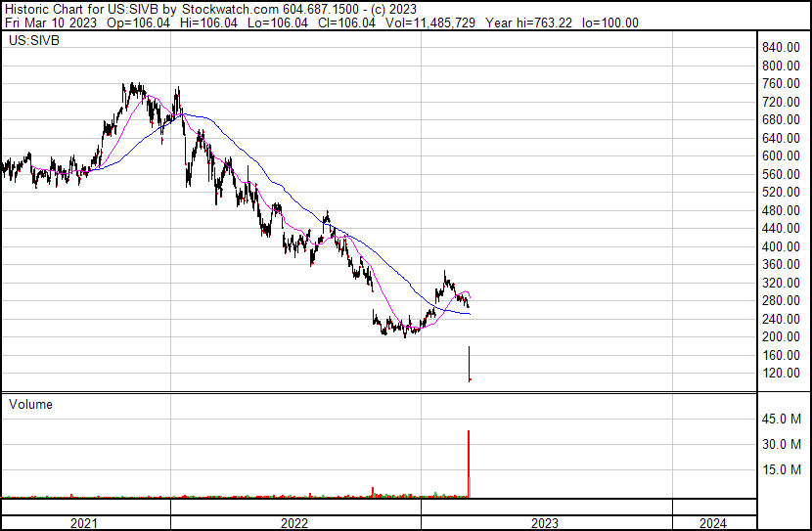Click the 160.00 price axis label

tap(781, 356)
